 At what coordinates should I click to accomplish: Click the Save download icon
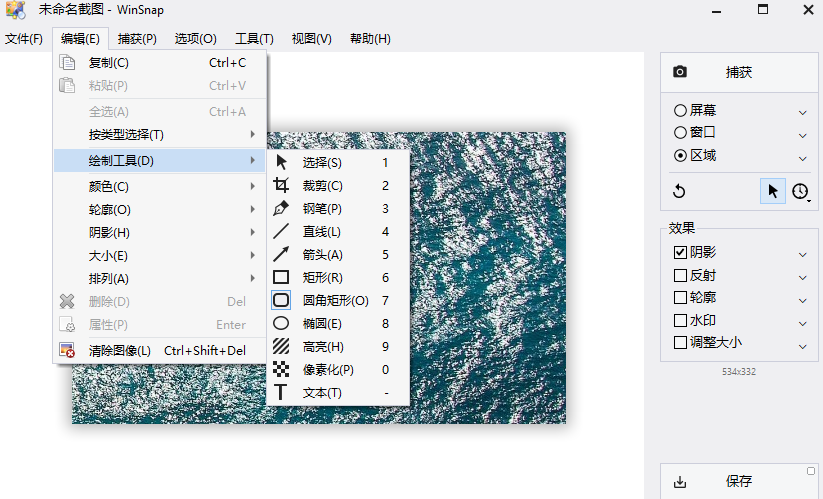click(680, 482)
